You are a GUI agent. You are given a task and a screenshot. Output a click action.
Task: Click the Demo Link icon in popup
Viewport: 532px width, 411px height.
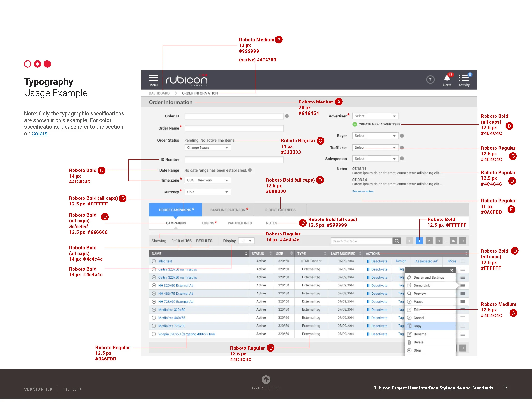coord(409,286)
